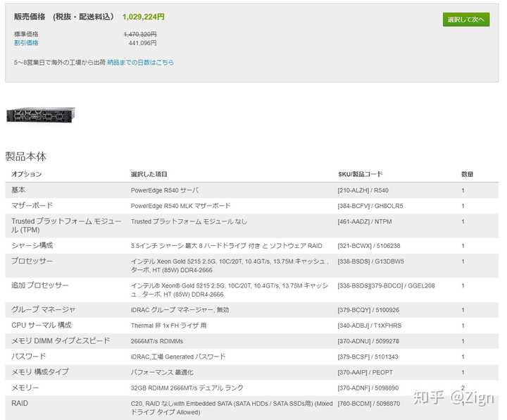The image size is (507, 420).
Task: Click iDRAC グループ マネージャー, 無効 entry
Action: pos(180,310)
